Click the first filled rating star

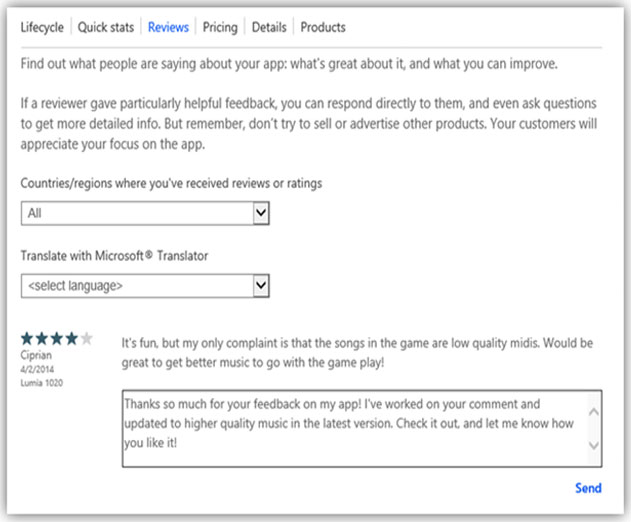(x=27, y=338)
